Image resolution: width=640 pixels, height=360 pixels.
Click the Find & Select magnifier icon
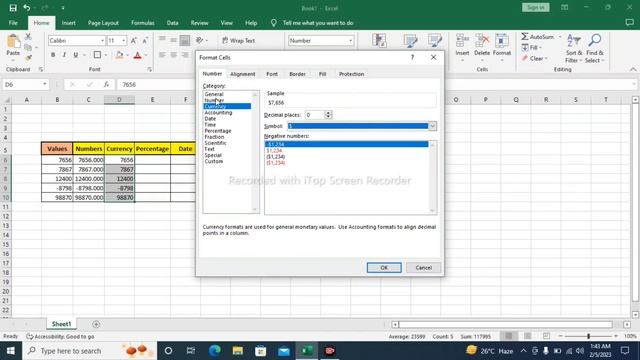(595, 40)
